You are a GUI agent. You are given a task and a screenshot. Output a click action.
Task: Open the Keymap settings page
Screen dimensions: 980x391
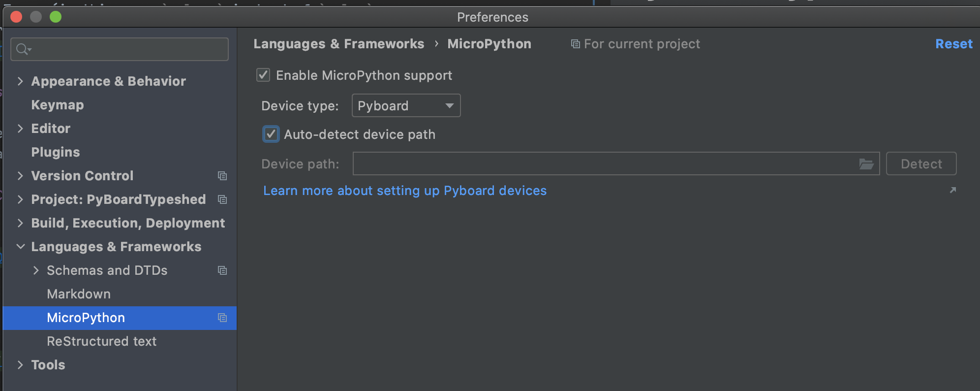tap(58, 105)
